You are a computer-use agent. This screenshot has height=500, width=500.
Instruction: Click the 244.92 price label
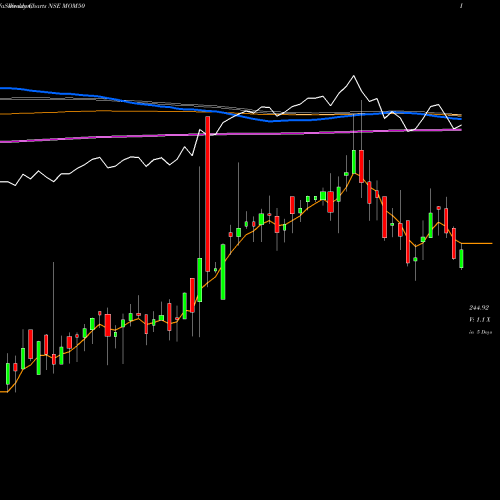pyautogui.click(x=479, y=308)
